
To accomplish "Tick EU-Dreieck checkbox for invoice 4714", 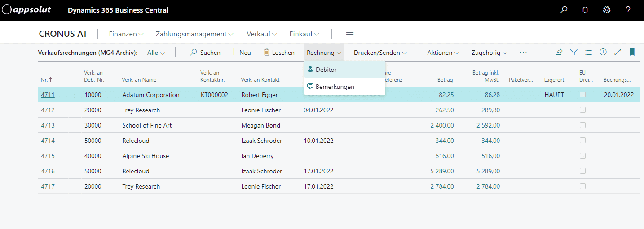I will tap(582, 141).
